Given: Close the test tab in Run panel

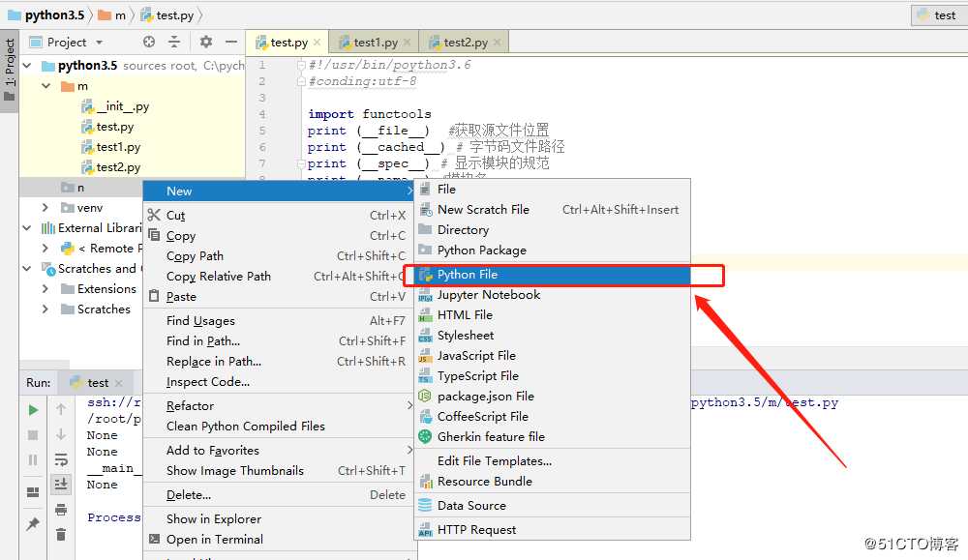Looking at the screenshot, I should [x=118, y=383].
